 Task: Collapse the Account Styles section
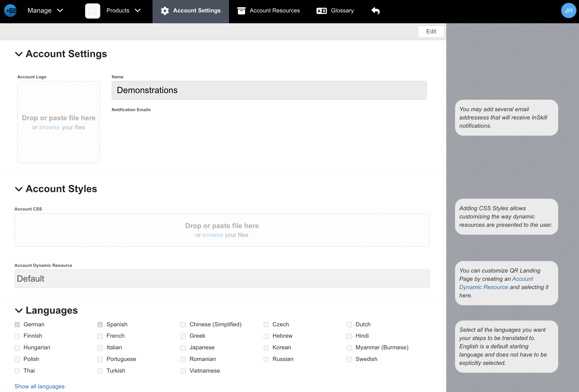(x=19, y=189)
